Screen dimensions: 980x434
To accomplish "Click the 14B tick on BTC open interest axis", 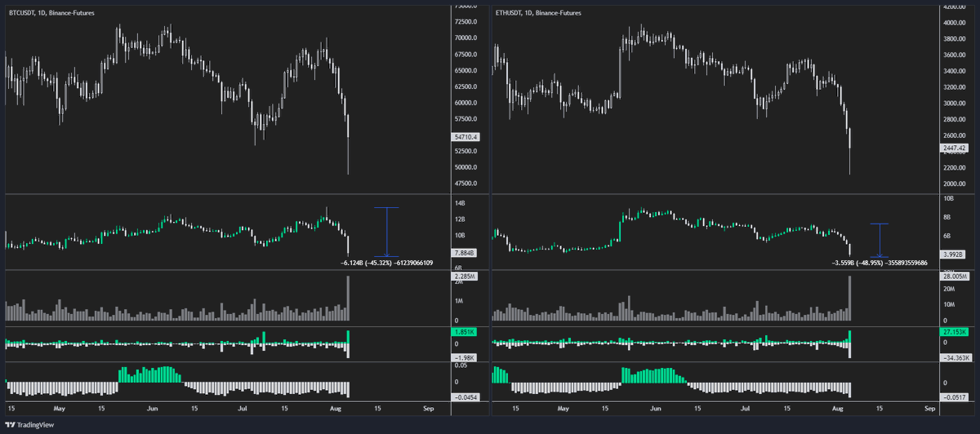I will coord(460,203).
